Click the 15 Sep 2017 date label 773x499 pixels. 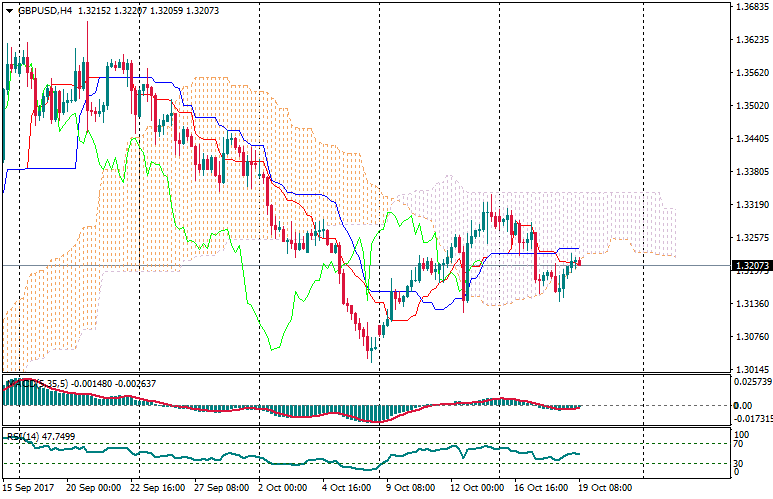pyautogui.click(x=29, y=488)
